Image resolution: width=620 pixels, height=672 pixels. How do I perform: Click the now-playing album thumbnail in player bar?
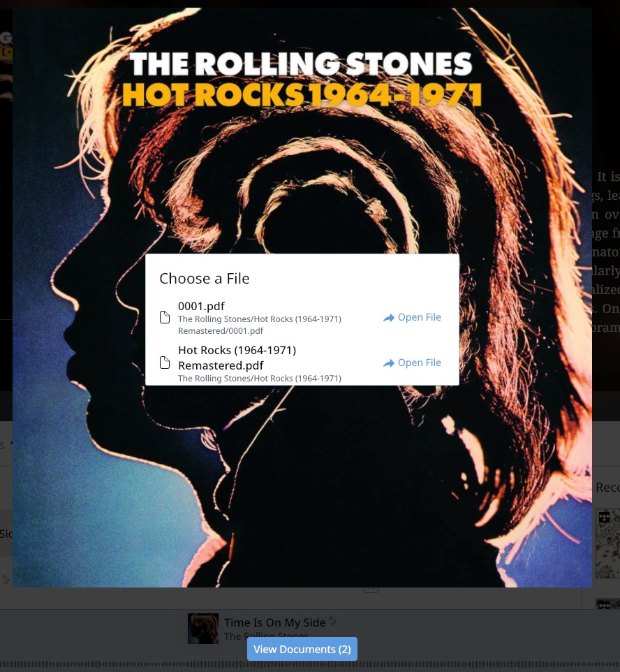203,629
